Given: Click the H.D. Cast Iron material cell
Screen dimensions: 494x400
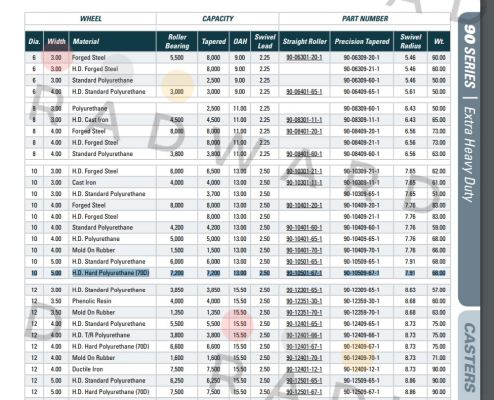Looking at the screenshot, I should coord(90,120).
